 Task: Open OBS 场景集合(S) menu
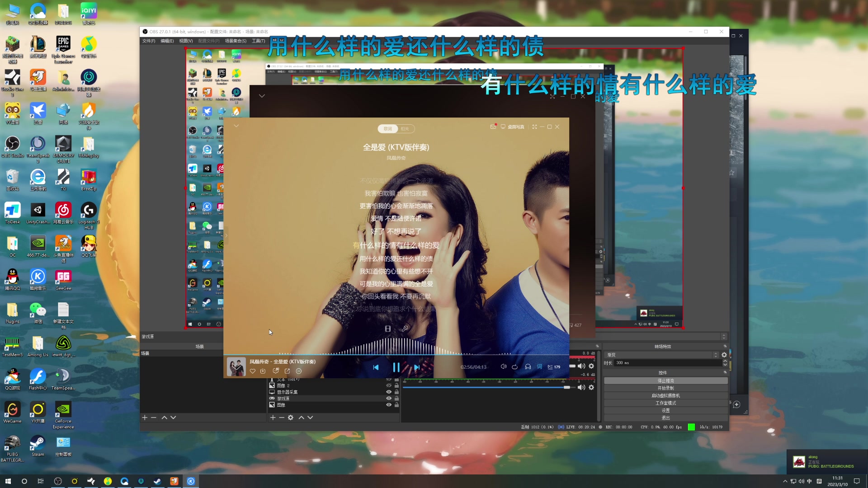pos(236,41)
